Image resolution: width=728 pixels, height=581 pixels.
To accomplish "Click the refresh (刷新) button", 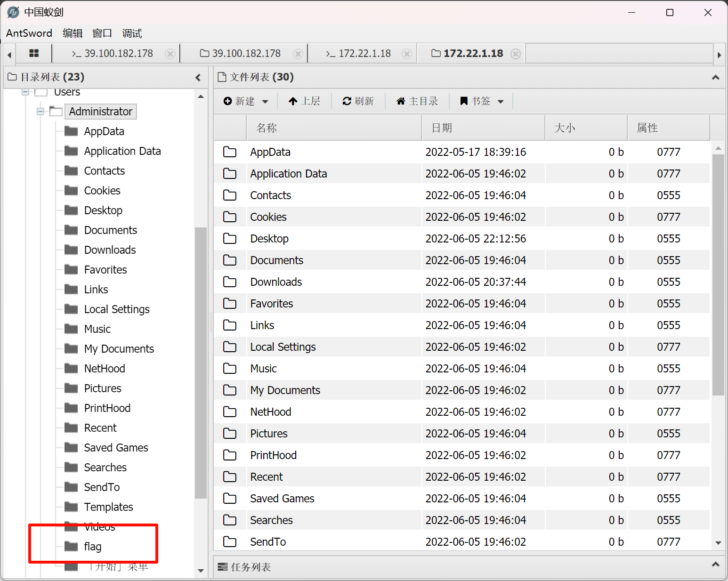I will pyautogui.click(x=358, y=101).
